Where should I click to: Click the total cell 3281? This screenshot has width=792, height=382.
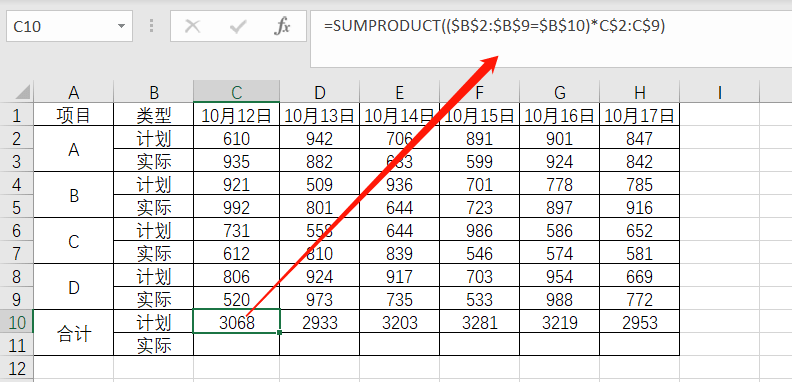coord(479,322)
